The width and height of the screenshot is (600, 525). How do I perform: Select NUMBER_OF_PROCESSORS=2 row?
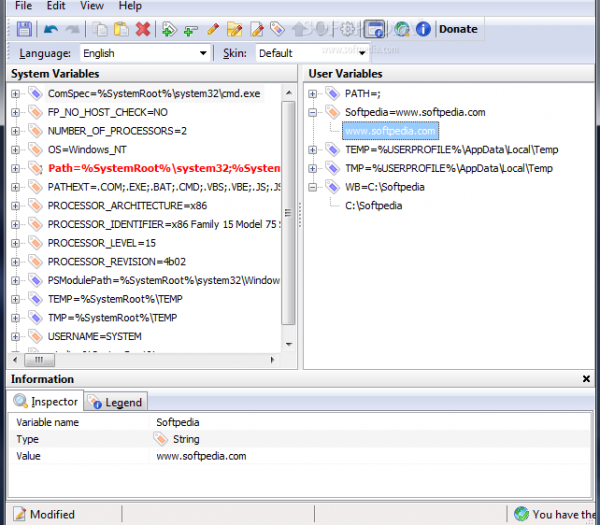pyautogui.click(x=117, y=131)
